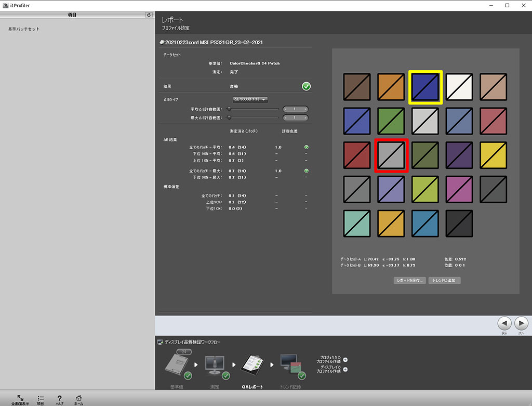Click the QAレポート clipboard workflow icon

(x=252, y=366)
